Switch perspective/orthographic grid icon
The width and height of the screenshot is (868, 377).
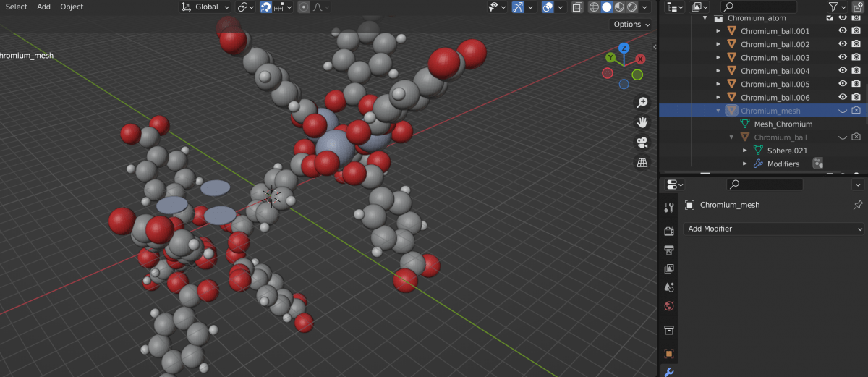tap(642, 163)
